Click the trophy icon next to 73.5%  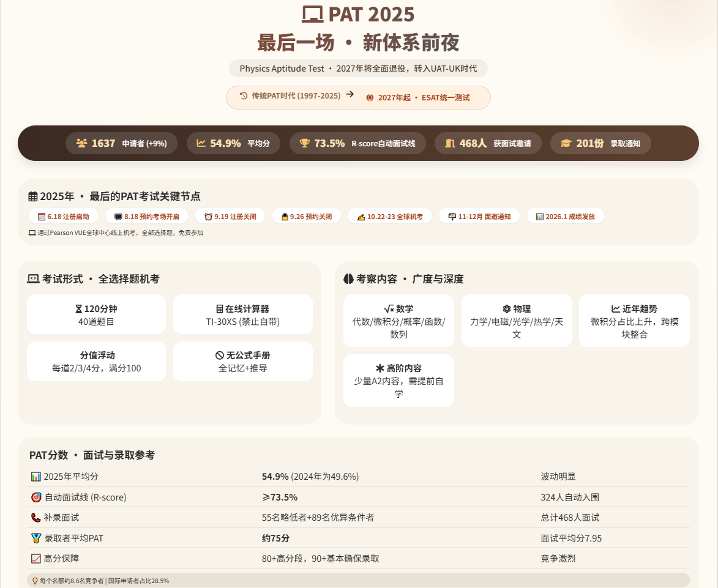[304, 143]
